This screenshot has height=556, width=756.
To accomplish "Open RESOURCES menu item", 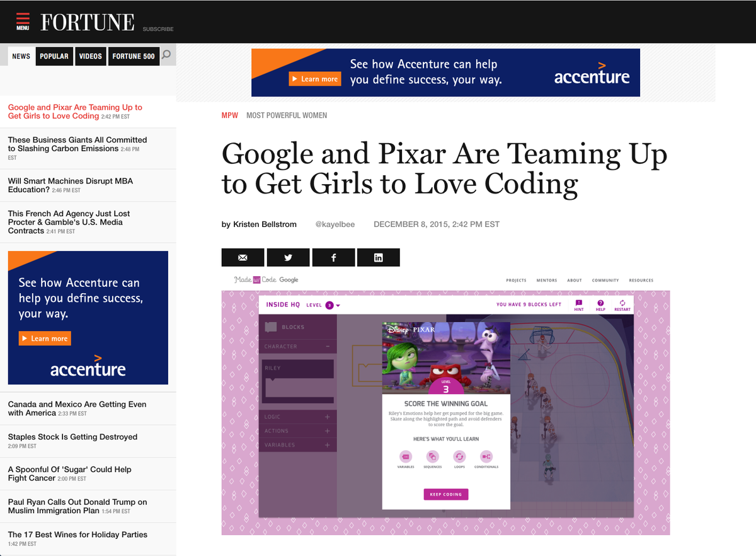I will (x=641, y=281).
